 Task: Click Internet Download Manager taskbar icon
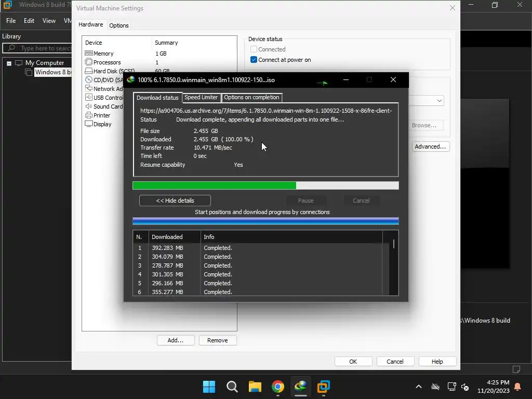click(301, 387)
